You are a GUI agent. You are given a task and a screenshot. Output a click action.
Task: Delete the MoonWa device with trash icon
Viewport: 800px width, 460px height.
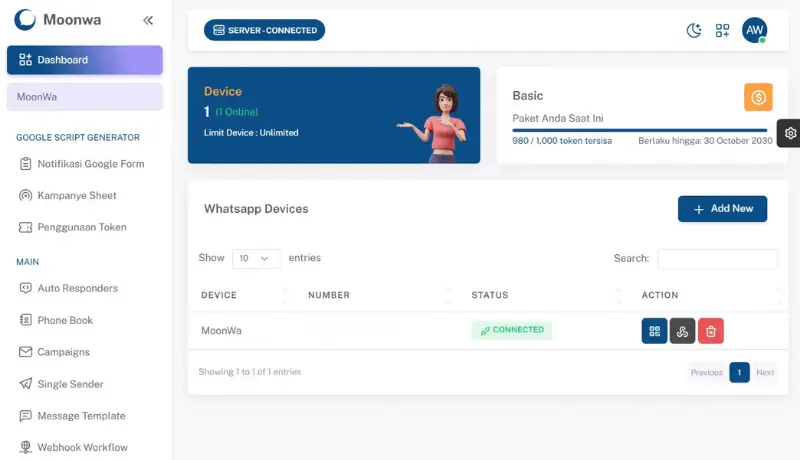(x=711, y=331)
